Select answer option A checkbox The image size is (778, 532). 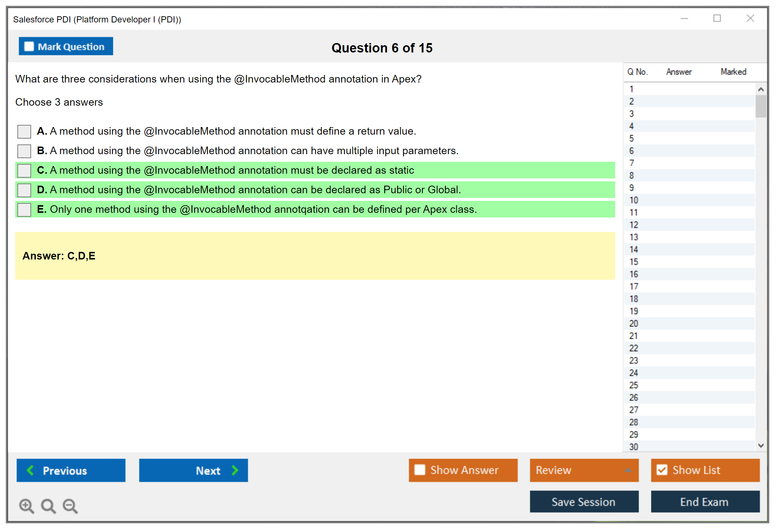point(24,131)
